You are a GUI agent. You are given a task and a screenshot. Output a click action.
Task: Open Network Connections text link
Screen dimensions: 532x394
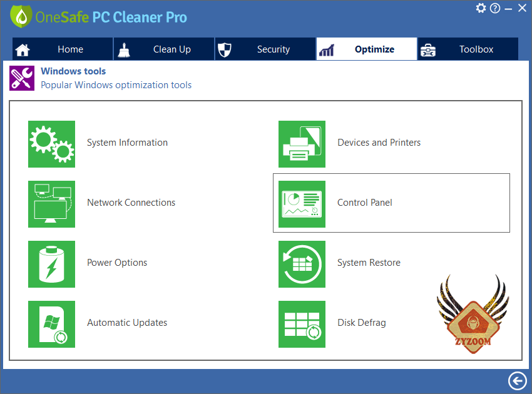[x=131, y=203]
